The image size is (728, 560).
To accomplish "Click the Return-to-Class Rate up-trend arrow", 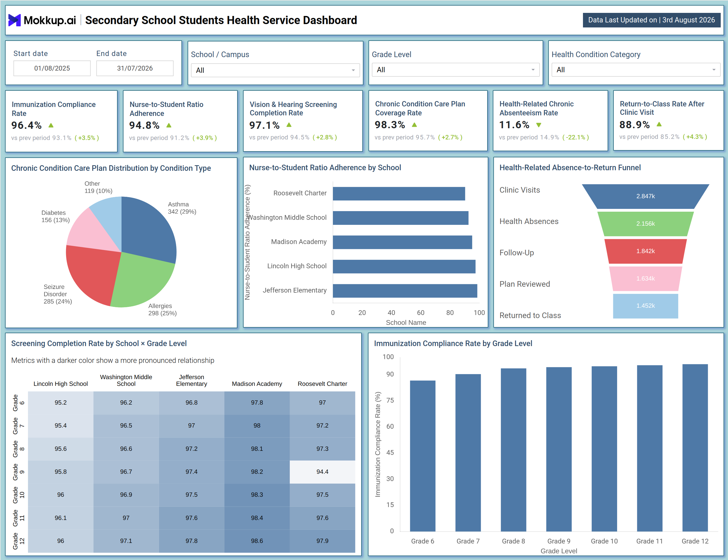I will coord(659,124).
